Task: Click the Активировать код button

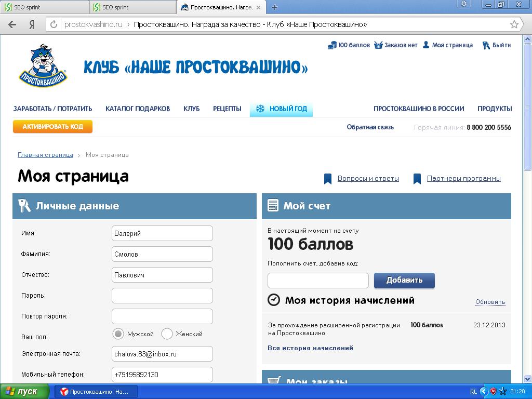Action: tap(52, 127)
